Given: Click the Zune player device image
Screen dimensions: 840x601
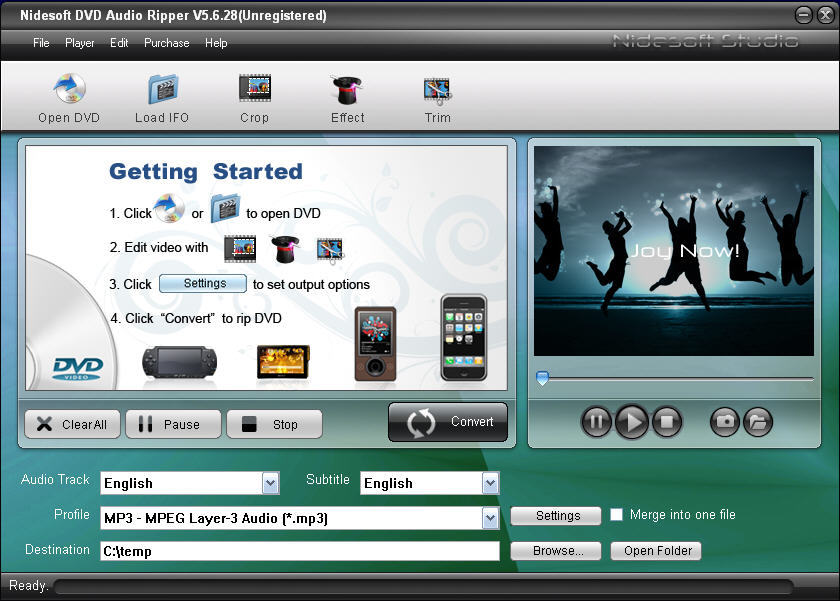Looking at the screenshot, I should 376,344.
